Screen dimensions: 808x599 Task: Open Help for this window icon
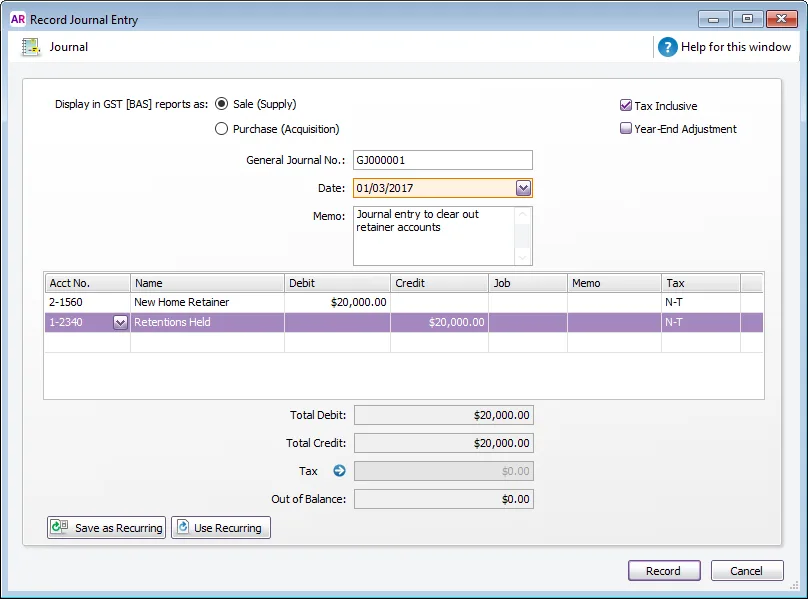(x=667, y=47)
